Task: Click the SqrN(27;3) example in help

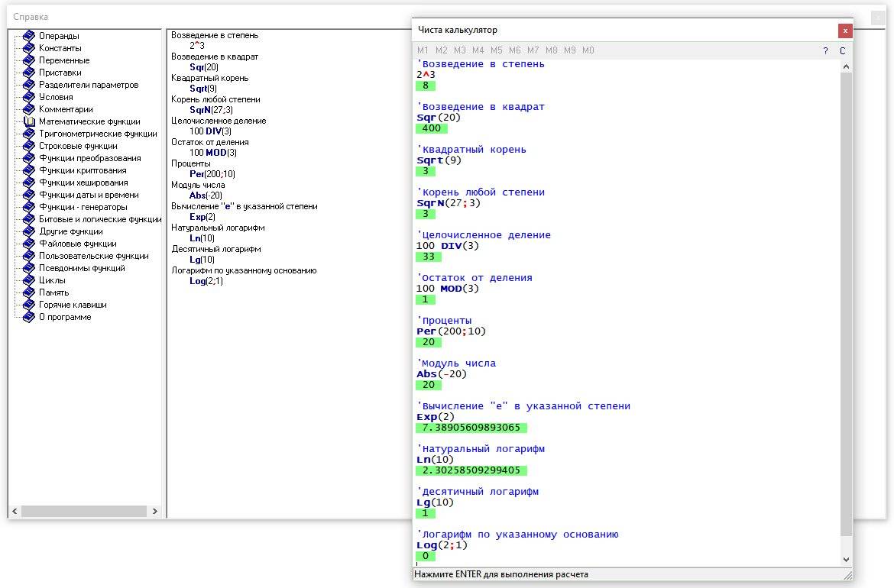Action: [211, 110]
